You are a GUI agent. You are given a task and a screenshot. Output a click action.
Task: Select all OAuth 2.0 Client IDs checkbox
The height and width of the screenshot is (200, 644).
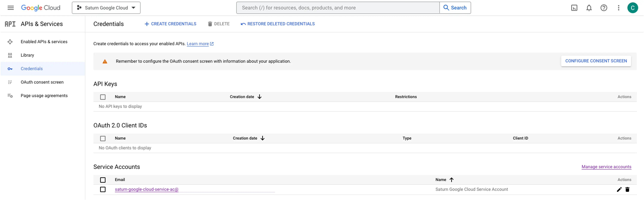click(103, 139)
